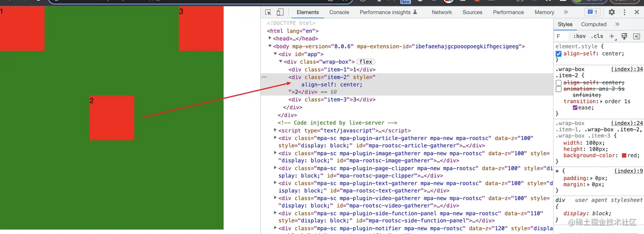This screenshot has height=234, width=644.
Task: Expand the mpa-plugin-side-function-panel div
Action: pos(275,213)
